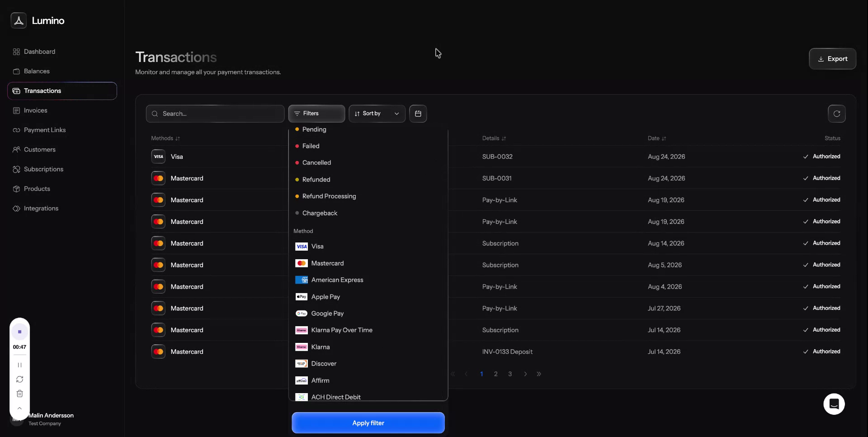
Task: Open the calendar date picker
Action: [x=418, y=114]
